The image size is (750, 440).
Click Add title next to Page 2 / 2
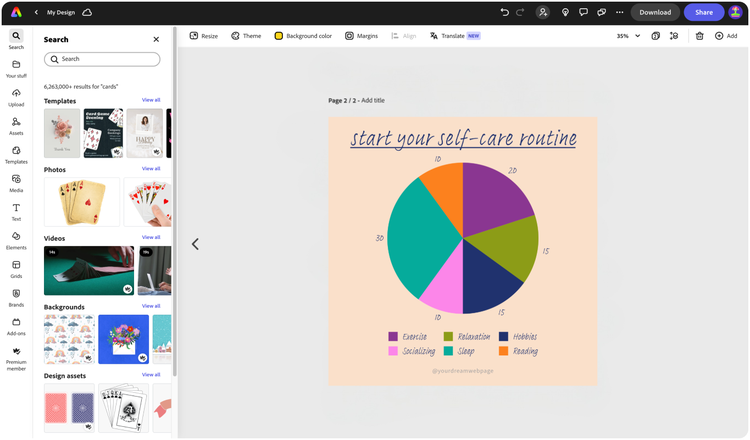pos(373,100)
